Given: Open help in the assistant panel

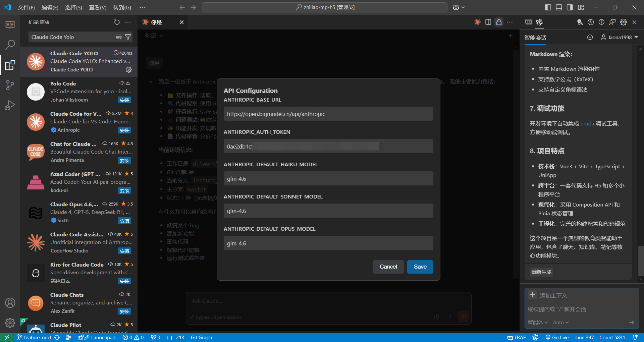Looking at the screenshot, I should (602, 22).
